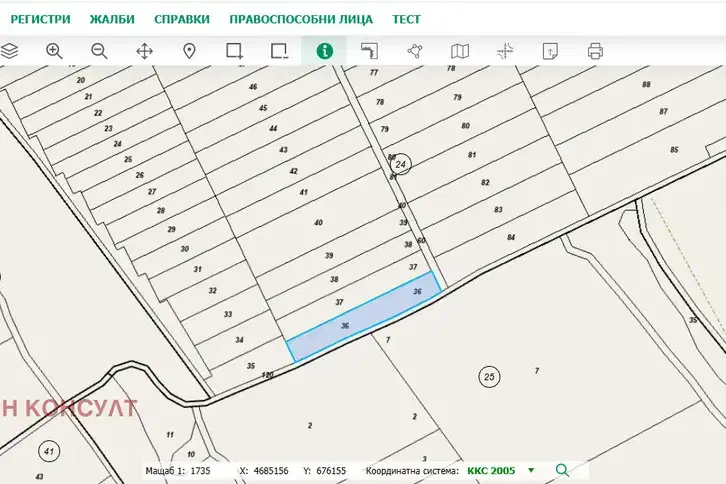Click the scale value 1735 field
The height and width of the screenshot is (484, 726).
tap(200, 471)
